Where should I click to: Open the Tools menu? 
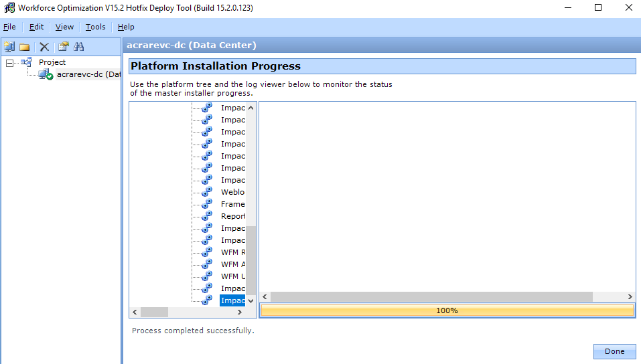pos(95,27)
